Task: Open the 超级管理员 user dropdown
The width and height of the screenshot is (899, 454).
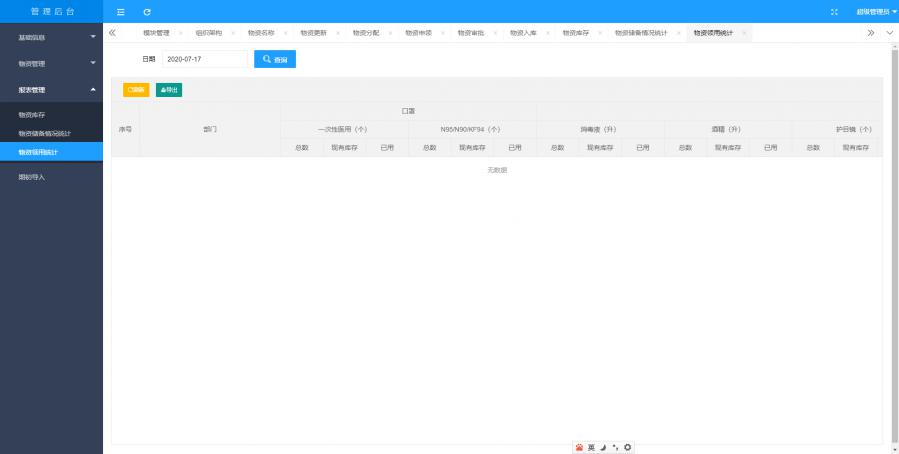Action: click(x=876, y=11)
